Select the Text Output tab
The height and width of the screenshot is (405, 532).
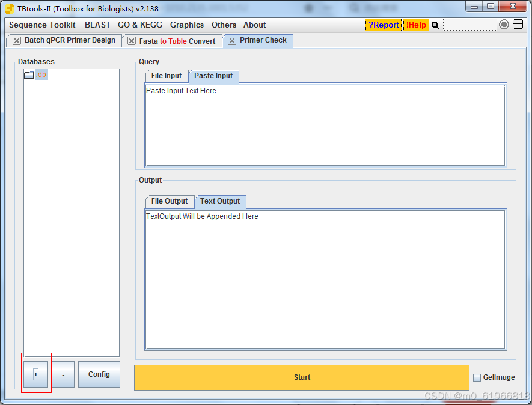[220, 201]
